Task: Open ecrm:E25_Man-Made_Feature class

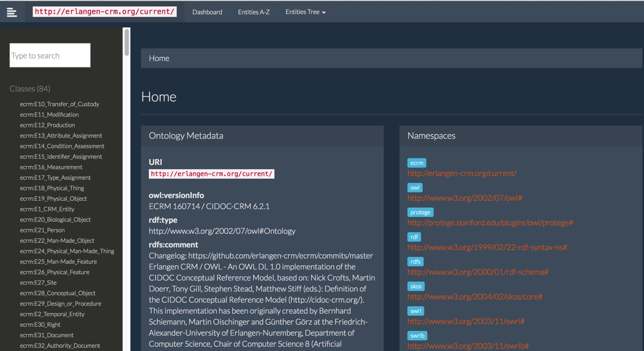Action: click(58, 261)
